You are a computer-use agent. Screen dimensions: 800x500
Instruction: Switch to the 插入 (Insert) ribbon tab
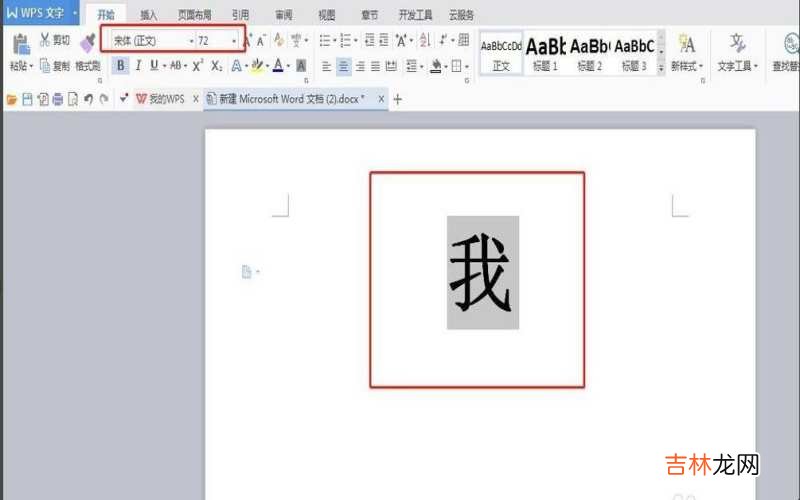[148, 15]
